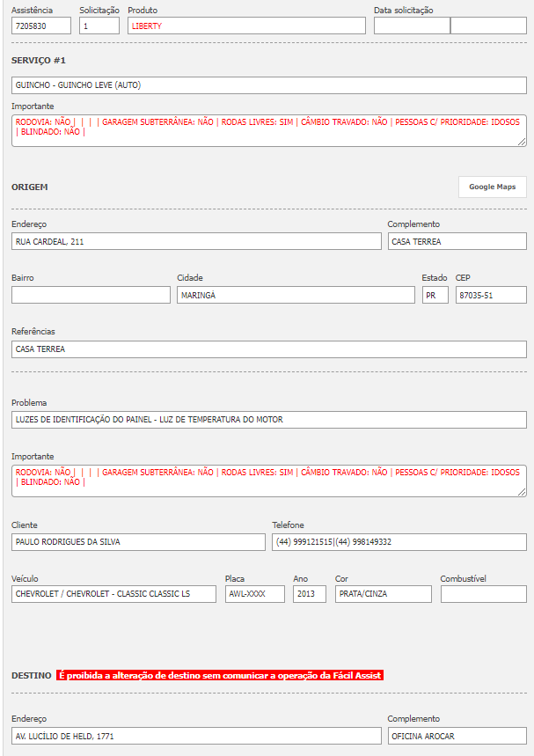Focus the Referências field
The height and width of the screenshot is (756, 534).
click(x=269, y=349)
